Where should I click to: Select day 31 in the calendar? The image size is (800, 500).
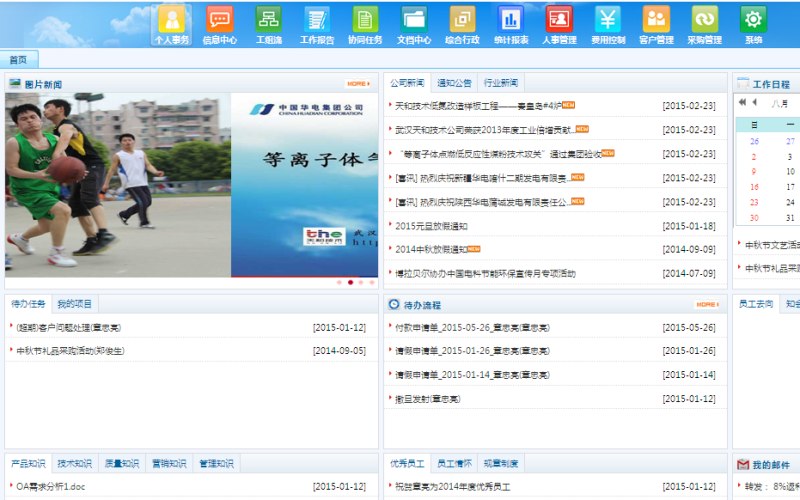click(x=790, y=218)
